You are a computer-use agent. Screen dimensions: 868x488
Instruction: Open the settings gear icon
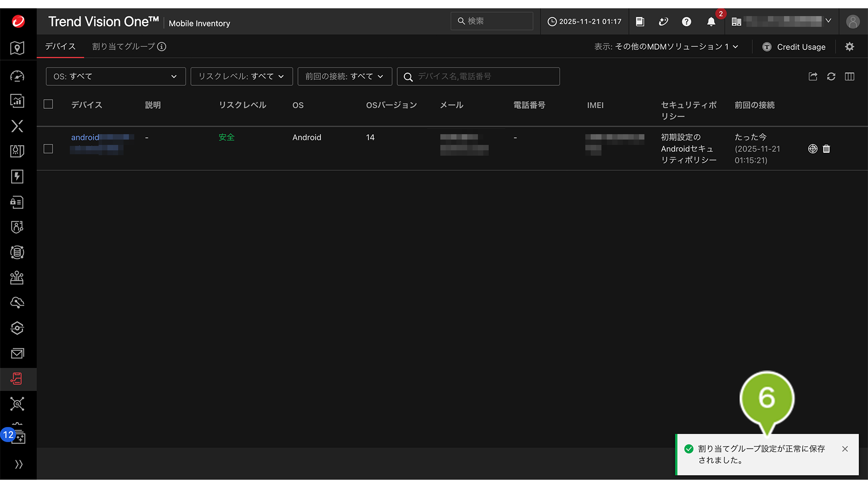[x=849, y=47]
